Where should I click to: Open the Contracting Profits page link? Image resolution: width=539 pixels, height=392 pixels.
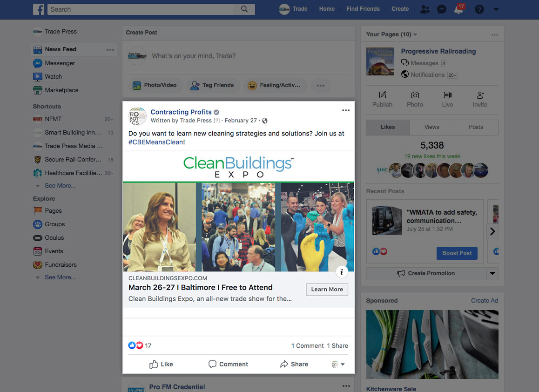[x=181, y=112]
